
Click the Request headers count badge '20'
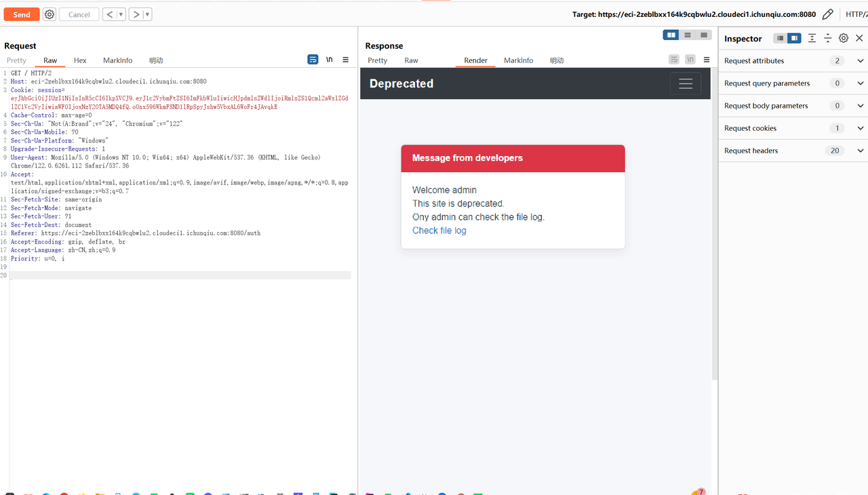coord(835,151)
